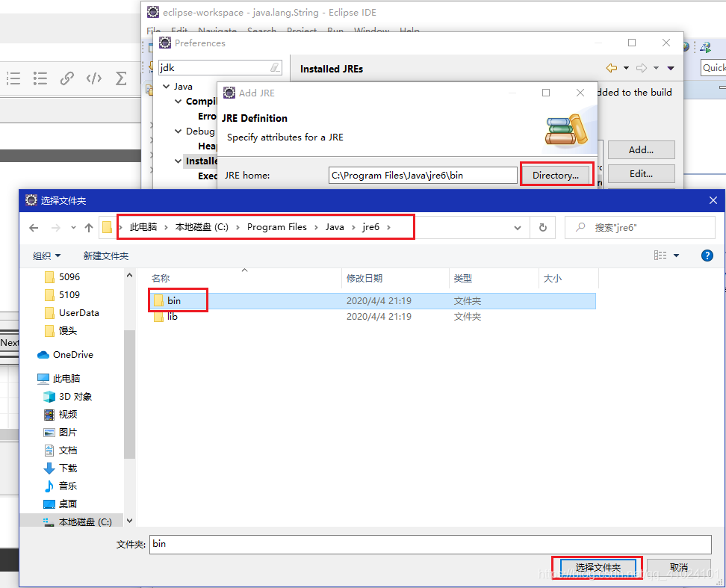Open forward history dropdown in Preferences header
The image size is (726, 588).
[x=656, y=68]
